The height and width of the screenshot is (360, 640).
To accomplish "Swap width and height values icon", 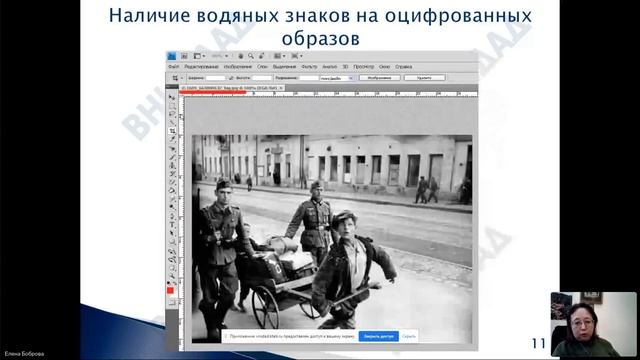I will point(231,78).
